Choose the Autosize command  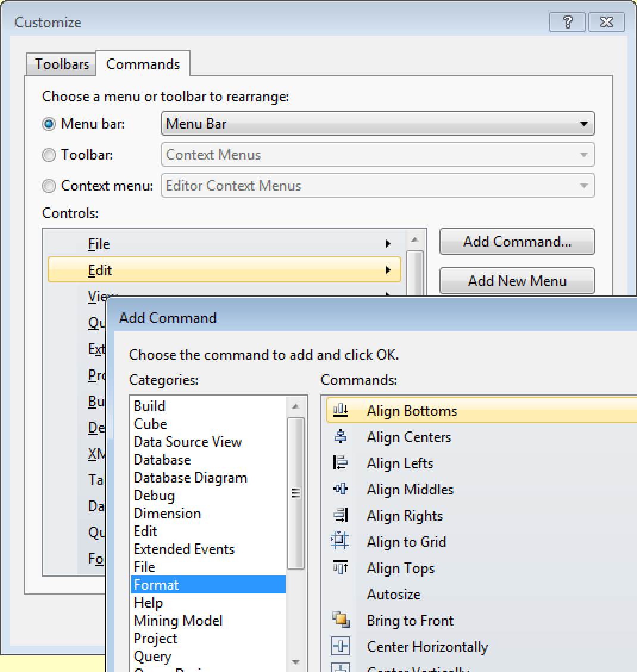coord(394,594)
